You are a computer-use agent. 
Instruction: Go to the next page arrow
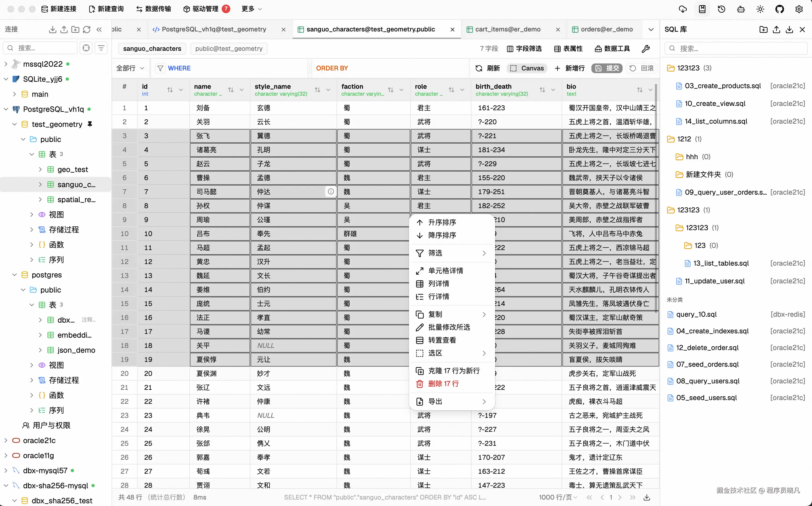(620, 497)
